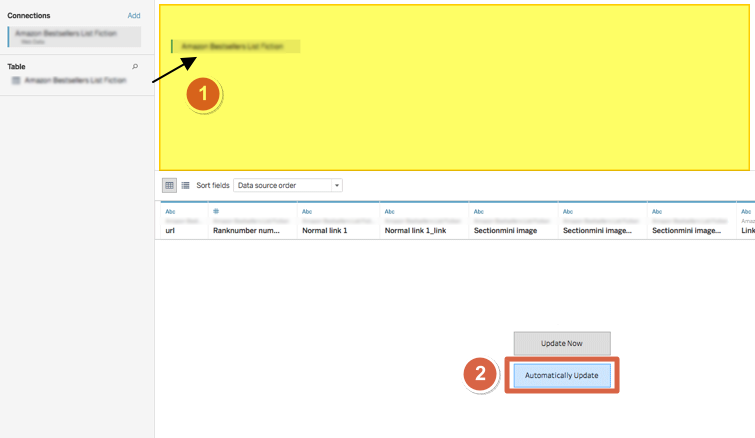Click the Automatically Update button

(561, 375)
